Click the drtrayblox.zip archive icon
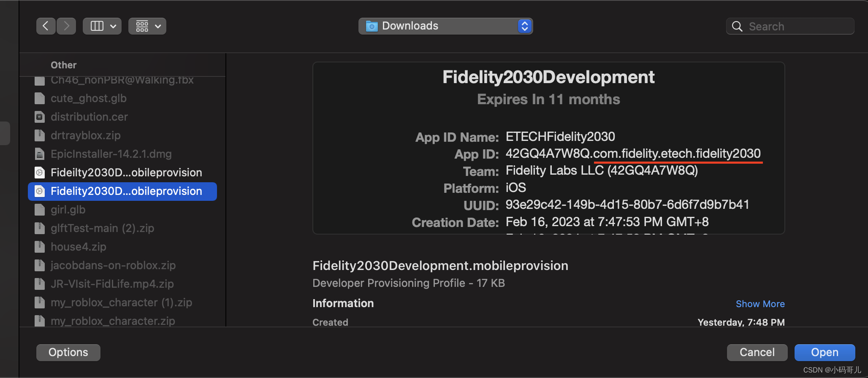 click(40, 135)
